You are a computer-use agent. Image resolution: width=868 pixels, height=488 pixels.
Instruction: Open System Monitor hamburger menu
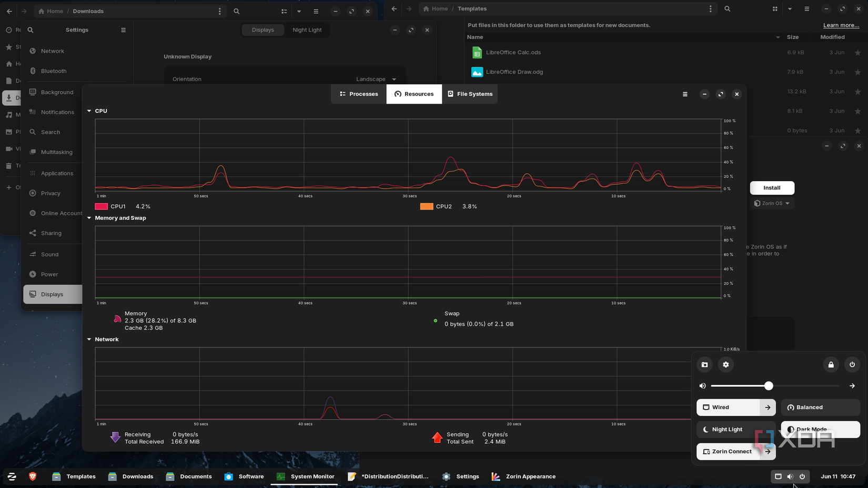[685, 94]
